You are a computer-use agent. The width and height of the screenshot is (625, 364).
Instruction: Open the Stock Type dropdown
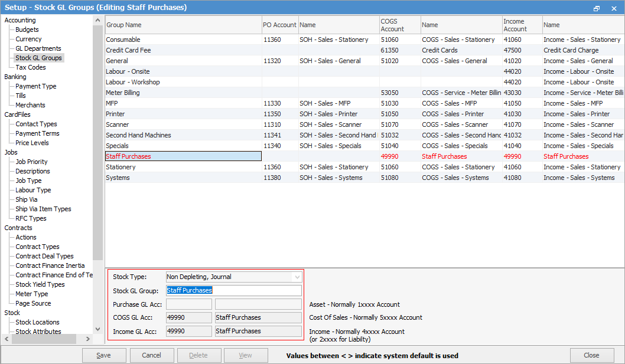point(297,277)
